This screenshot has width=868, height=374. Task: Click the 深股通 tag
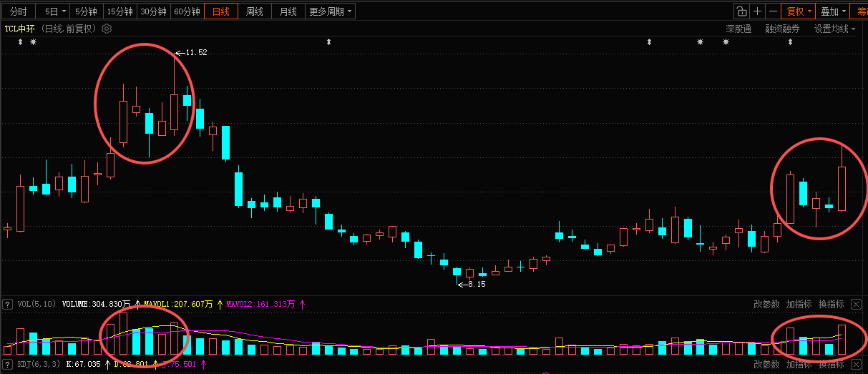[738, 29]
